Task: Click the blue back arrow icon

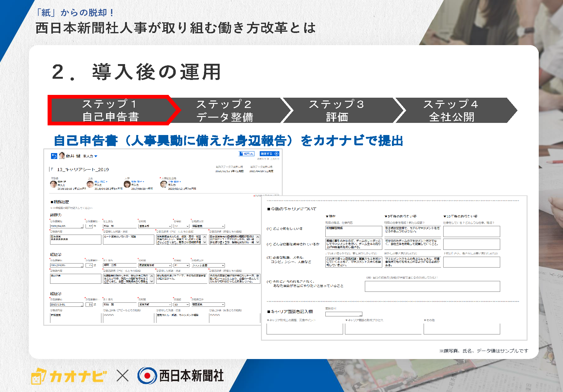Action: point(54,156)
